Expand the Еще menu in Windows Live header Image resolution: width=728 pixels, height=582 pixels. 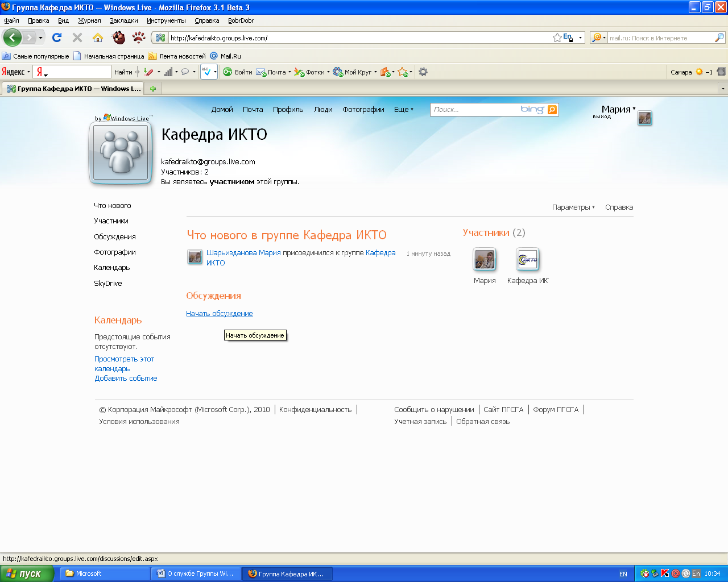[403, 110]
